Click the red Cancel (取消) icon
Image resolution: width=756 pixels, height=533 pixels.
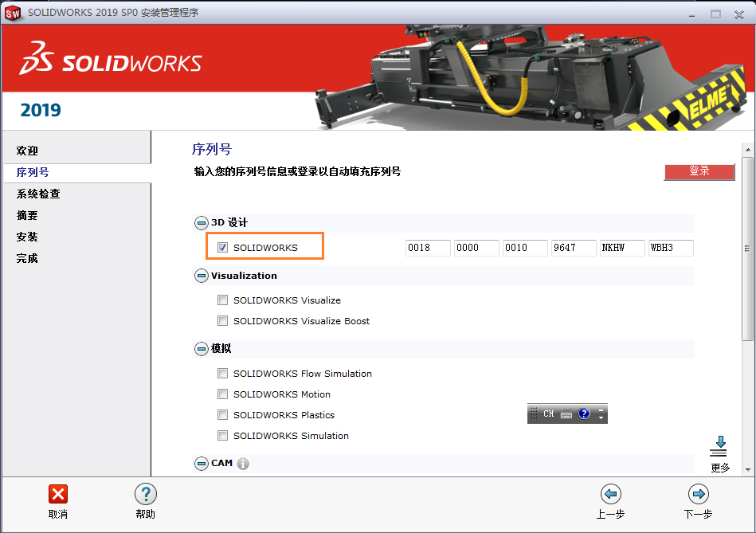(x=57, y=494)
